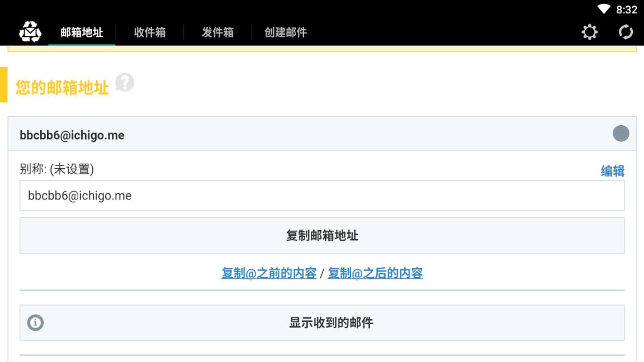Viewport: 644px width, 362px height.
Task: Open the 收件箱 tab
Action: click(149, 32)
